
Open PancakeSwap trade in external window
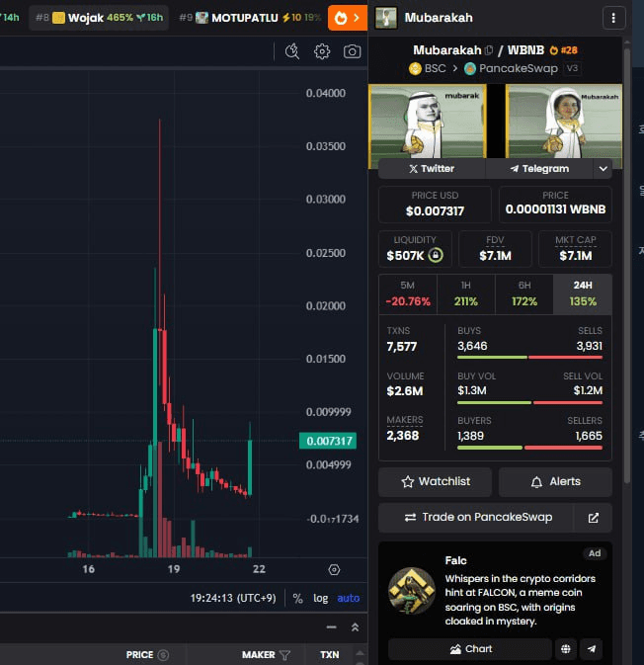tap(594, 517)
